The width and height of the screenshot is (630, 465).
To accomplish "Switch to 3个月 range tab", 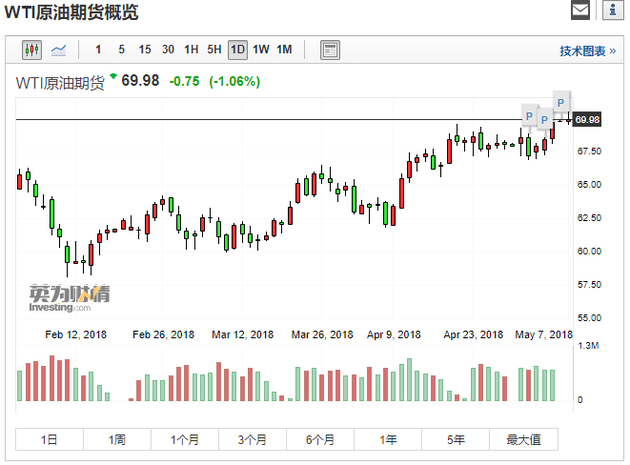I will pos(252,438).
